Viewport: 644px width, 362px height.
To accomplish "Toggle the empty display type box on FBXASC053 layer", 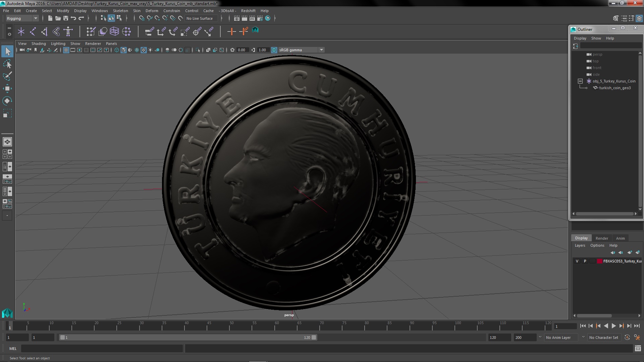I will pyautogui.click(x=593, y=261).
